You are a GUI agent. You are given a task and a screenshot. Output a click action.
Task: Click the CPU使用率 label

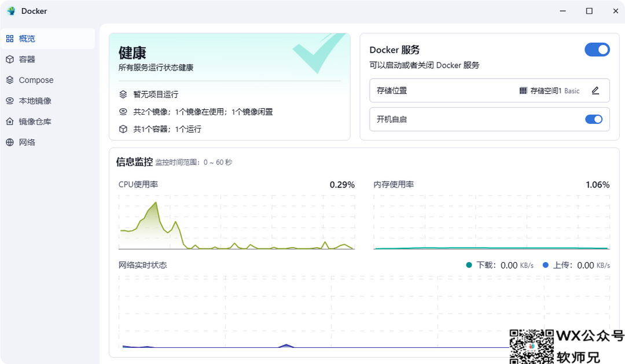(138, 184)
